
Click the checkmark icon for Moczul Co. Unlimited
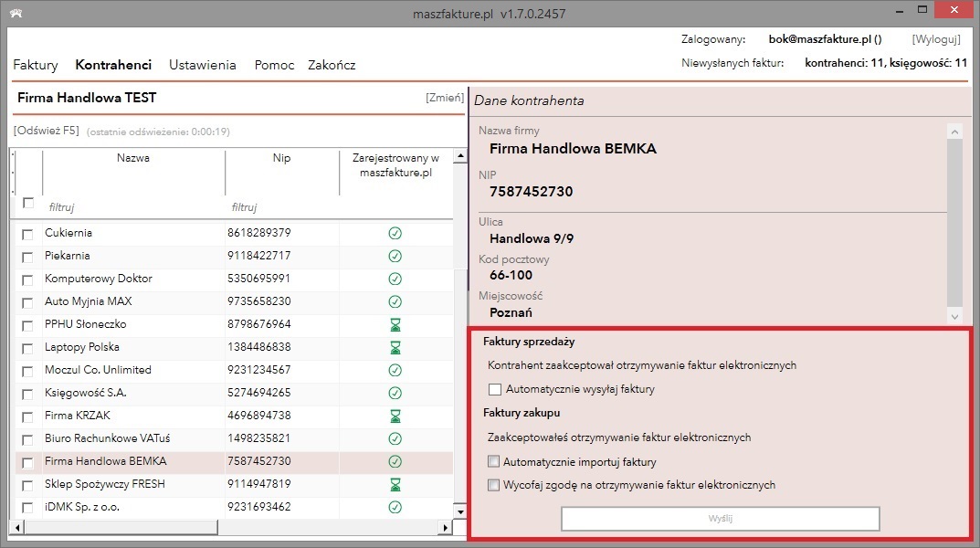pos(395,371)
